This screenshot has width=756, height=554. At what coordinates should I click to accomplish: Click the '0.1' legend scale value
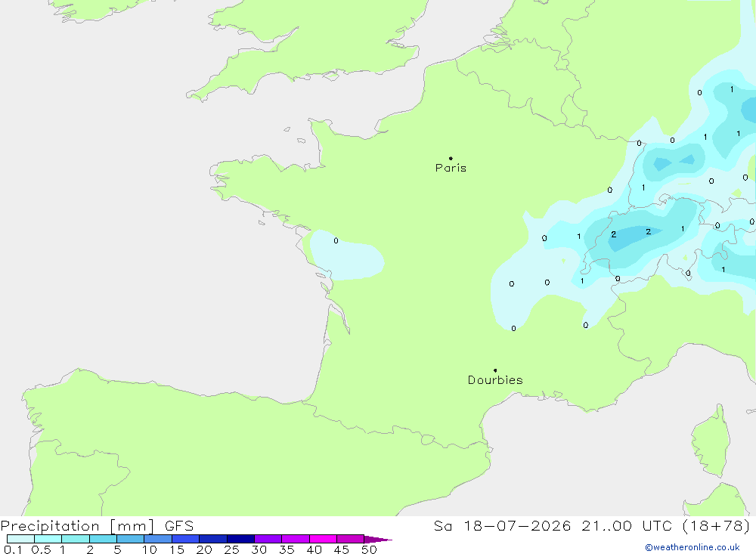pyautogui.click(x=13, y=549)
